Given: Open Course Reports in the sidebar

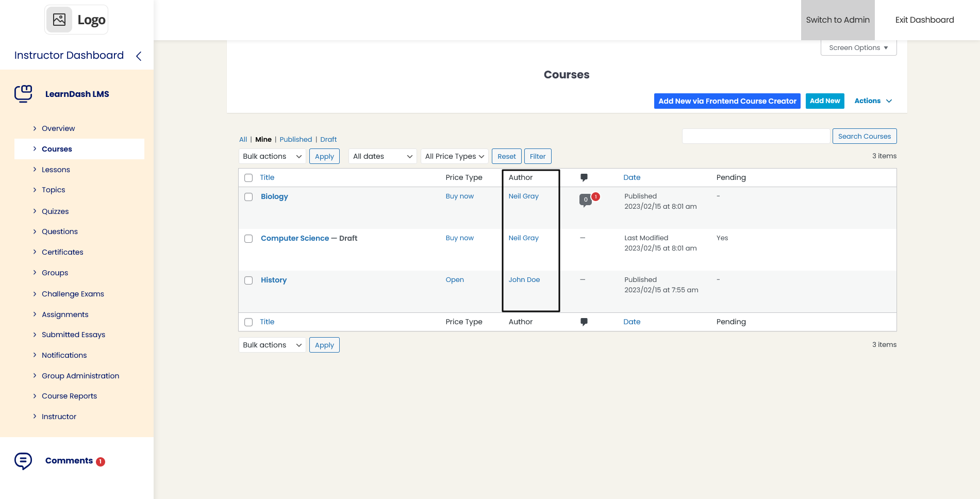Looking at the screenshot, I should [x=69, y=396].
